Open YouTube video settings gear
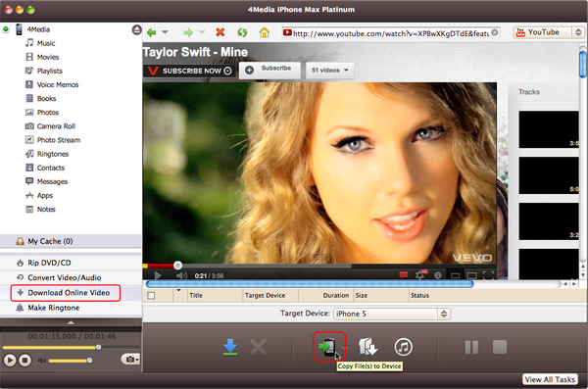Image resolution: width=588 pixels, height=389 pixels. pos(420,275)
